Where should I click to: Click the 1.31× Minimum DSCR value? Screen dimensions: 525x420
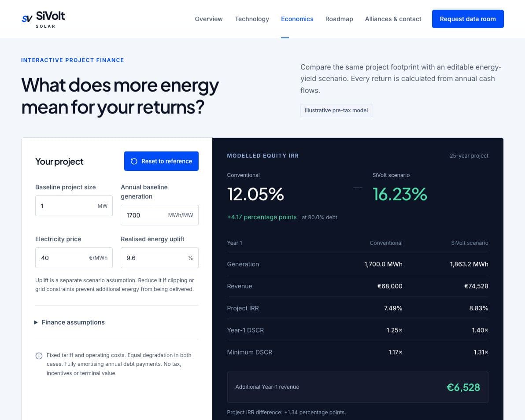click(481, 352)
